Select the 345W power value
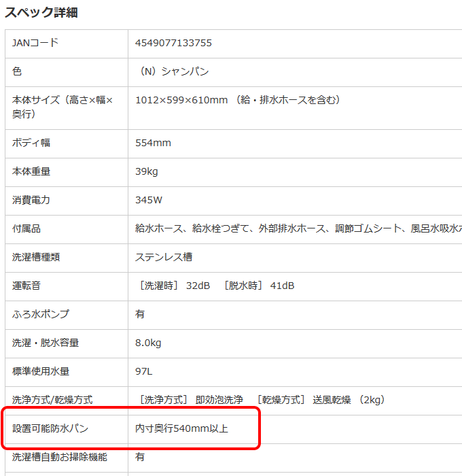 [x=149, y=200]
